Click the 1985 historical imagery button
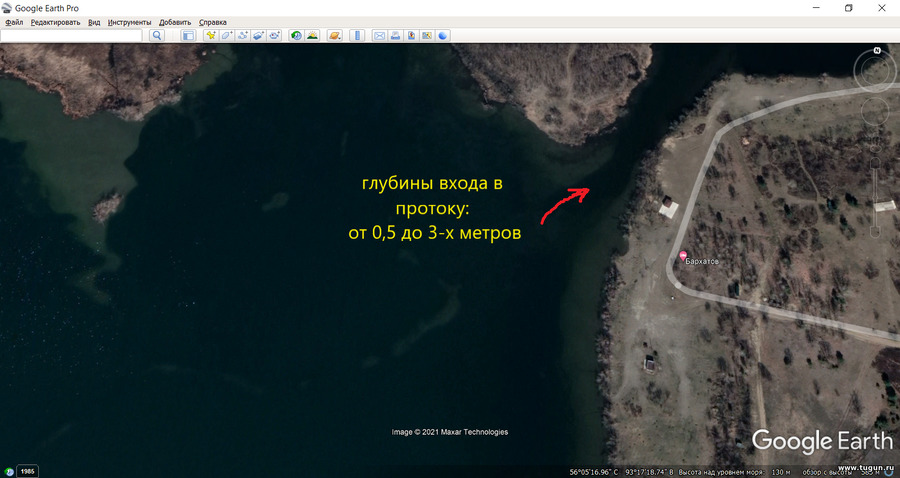Screen dimensions: 900x478 (28, 472)
